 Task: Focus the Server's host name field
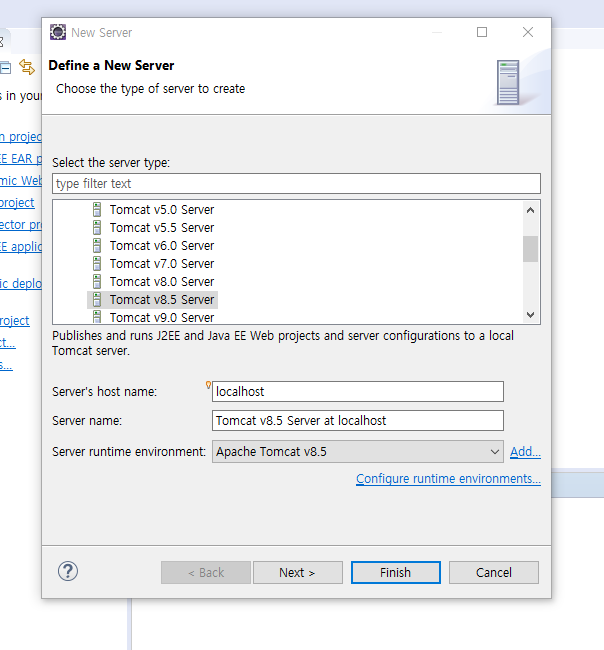(x=358, y=392)
